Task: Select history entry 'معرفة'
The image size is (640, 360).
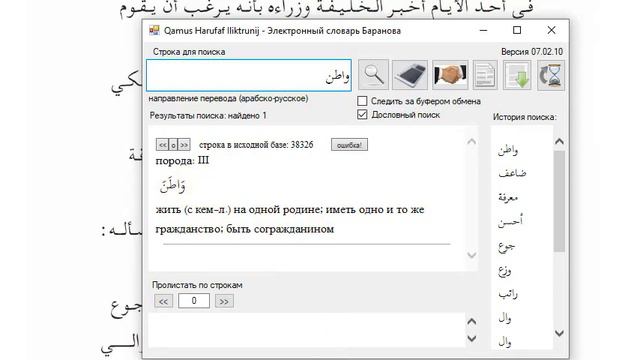Action: [508, 197]
